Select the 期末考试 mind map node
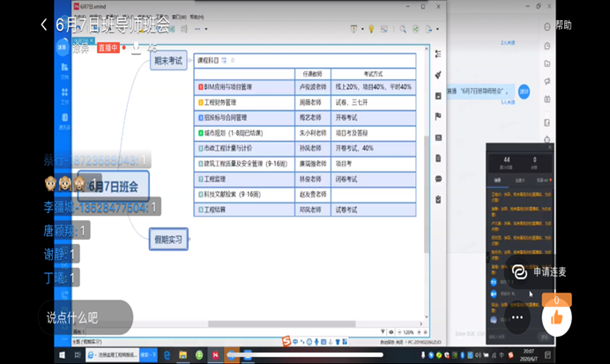 click(x=167, y=61)
